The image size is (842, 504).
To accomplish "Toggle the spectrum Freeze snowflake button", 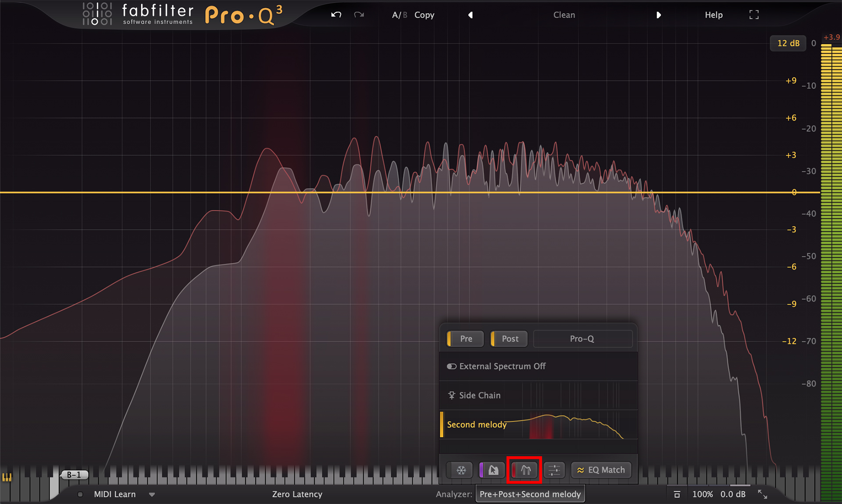I will (460, 470).
